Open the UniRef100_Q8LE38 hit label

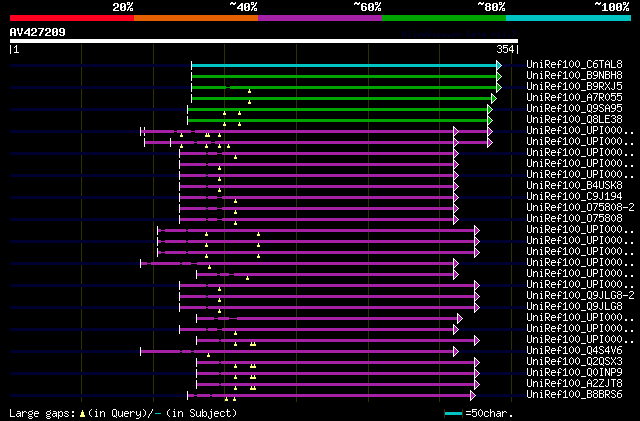(574, 119)
